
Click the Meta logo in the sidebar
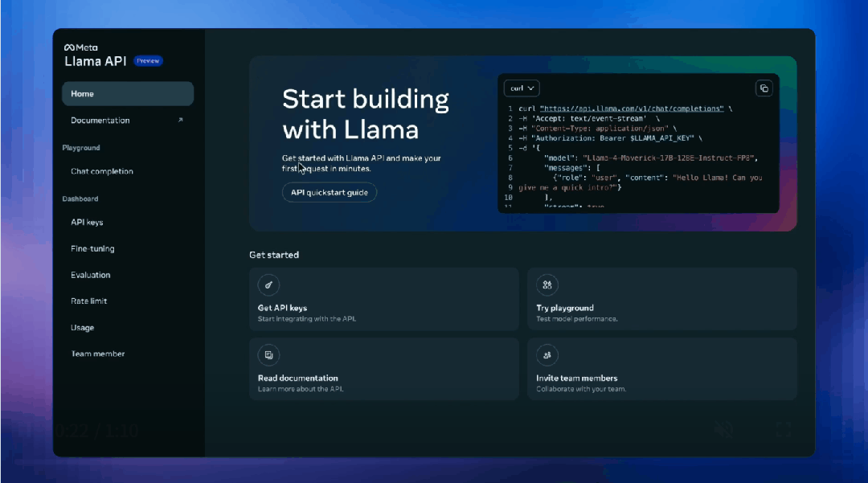point(81,47)
